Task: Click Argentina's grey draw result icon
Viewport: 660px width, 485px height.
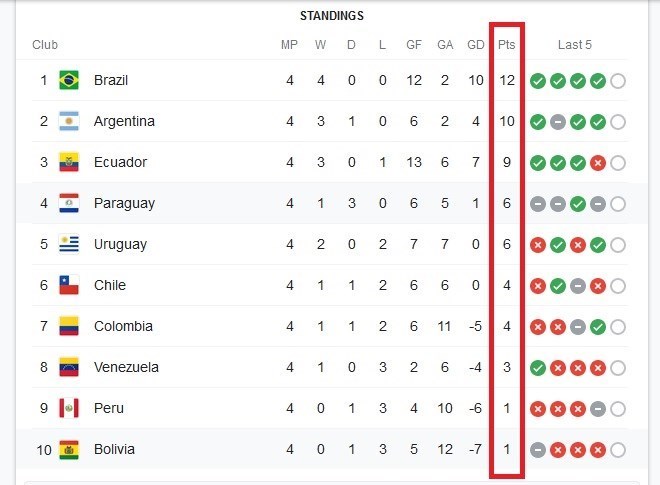Action: pos(558,122)
